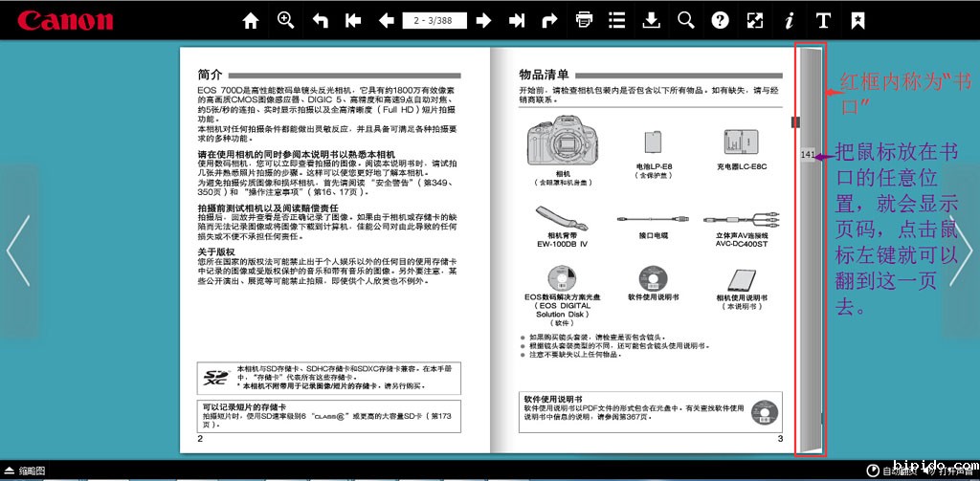Go to previous page using toolbar arrow
The image size is (980, 481).
387,20
